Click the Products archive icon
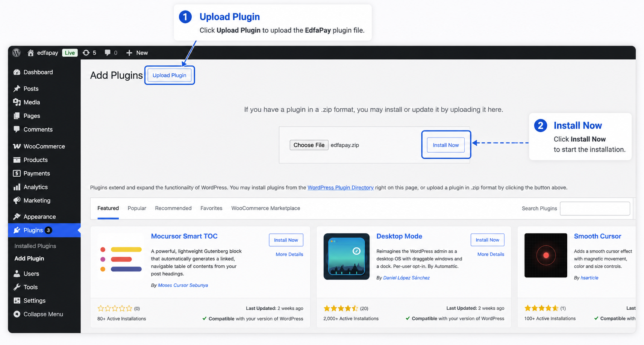This screenshot has width=644, height=345. click(17, 160)
